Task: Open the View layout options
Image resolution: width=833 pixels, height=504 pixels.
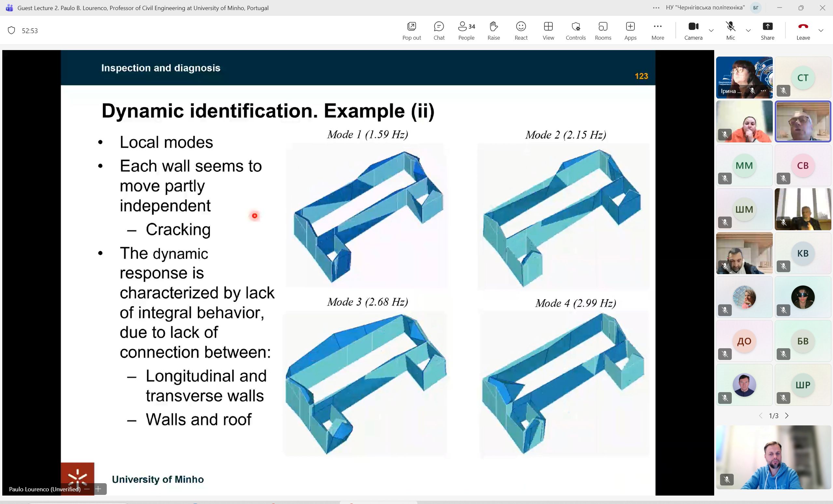Action: (x=548, y=30)
